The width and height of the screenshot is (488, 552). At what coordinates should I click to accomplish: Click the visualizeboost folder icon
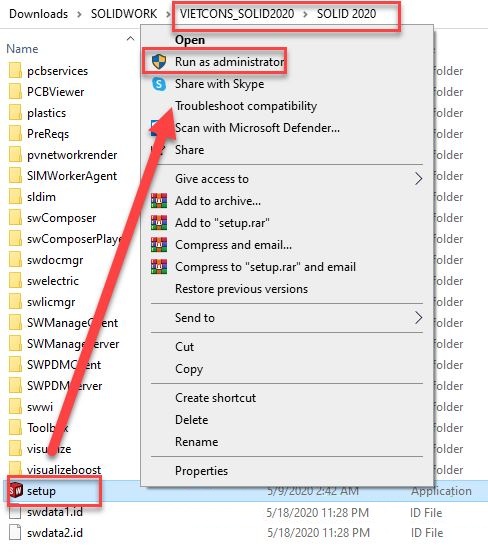click(15, 470)
